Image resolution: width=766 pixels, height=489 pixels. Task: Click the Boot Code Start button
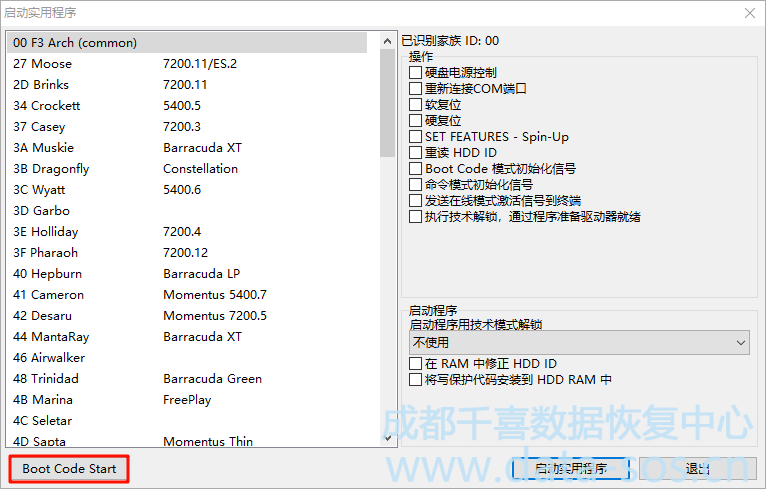coord(69,469)
